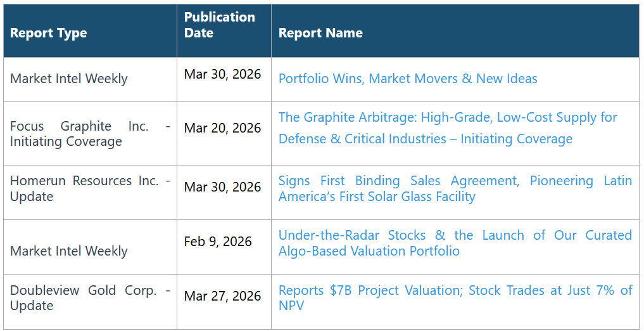Click 'Update' text under Doubleview Gold Corp.

(x=32, y=306)
